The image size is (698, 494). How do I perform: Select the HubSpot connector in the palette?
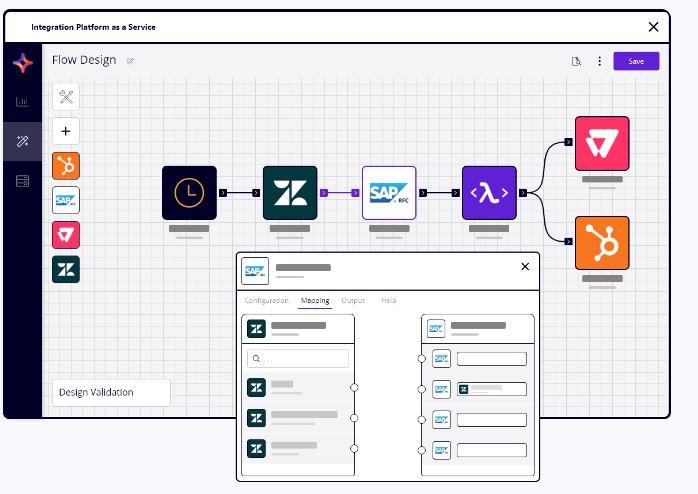tap(66, 166)
